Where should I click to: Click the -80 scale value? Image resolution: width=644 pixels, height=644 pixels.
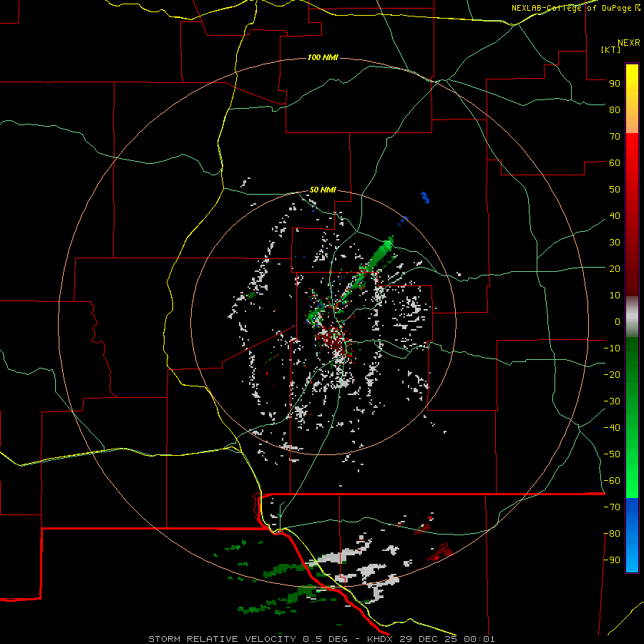click(x=612, y=534)
